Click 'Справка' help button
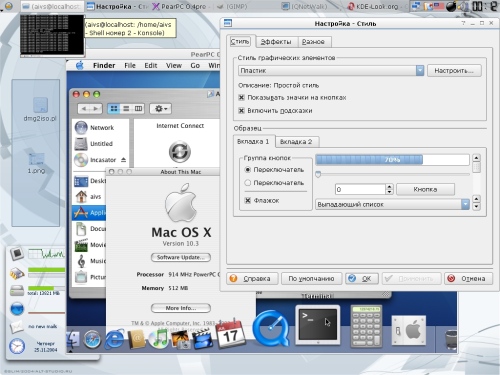The height and width of the screenshot is (375, 500). pos(252,278)
